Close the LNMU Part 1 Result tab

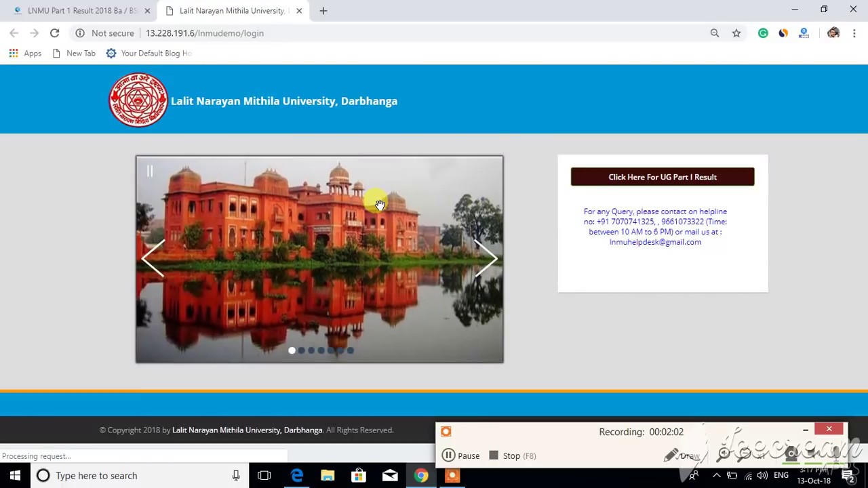[x=147, y=11]
